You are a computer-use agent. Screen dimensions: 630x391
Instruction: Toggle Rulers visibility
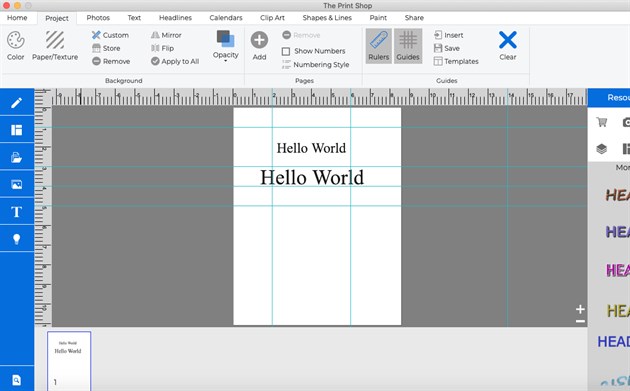[x=378, y=46]
